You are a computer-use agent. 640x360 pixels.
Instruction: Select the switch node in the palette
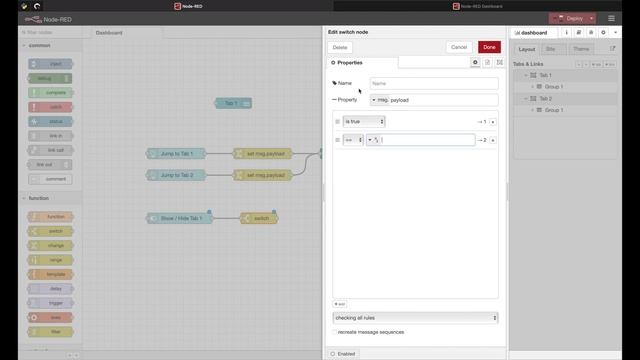point(50,231)
